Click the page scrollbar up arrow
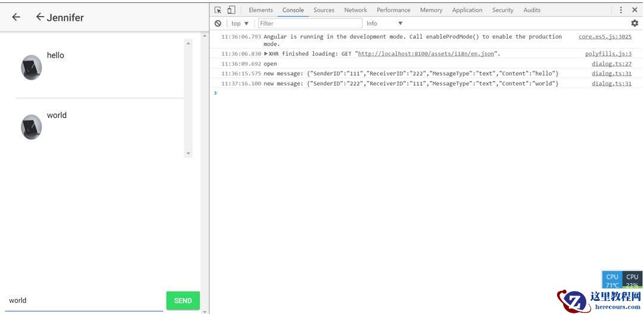This screenshot has width=644, height=314. coord(205,36)
